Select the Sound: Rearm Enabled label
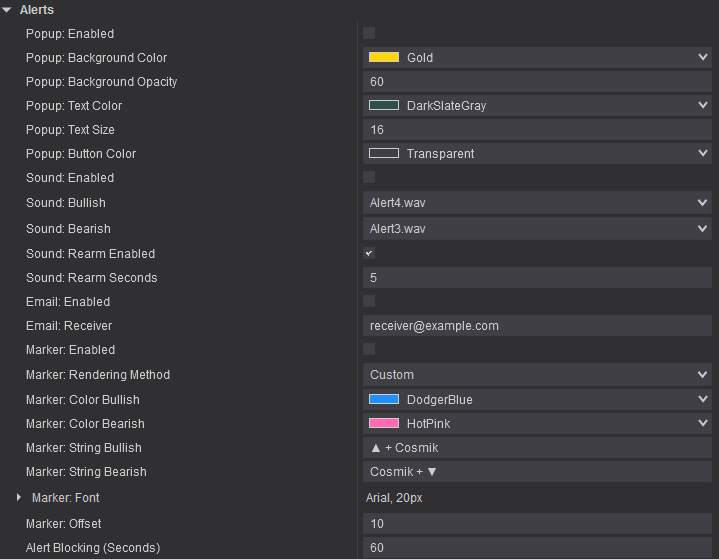Screen dimensions: 719x559 coord(90,254)
